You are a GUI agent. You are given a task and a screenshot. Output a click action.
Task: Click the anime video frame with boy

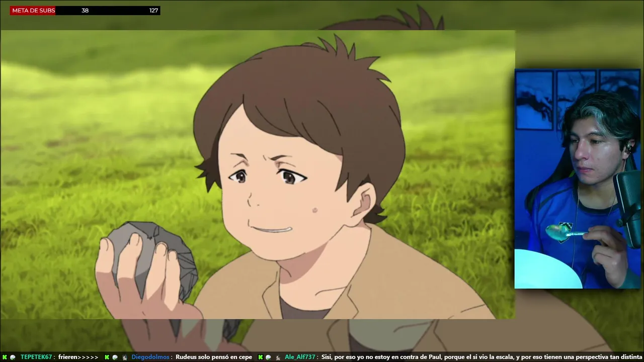click(x=258, y=174)
